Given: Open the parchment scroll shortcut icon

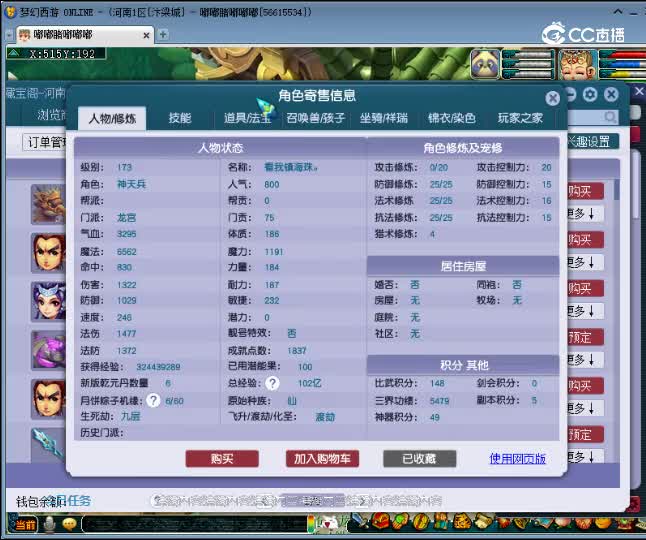Looking at the screenshot, I should tap(482, 521).
